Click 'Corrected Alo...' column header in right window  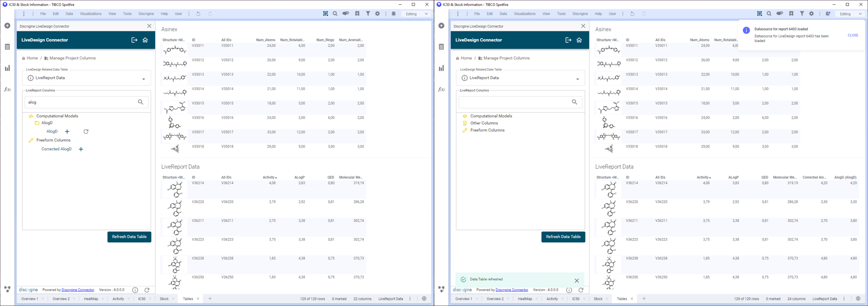coord(814,177)
